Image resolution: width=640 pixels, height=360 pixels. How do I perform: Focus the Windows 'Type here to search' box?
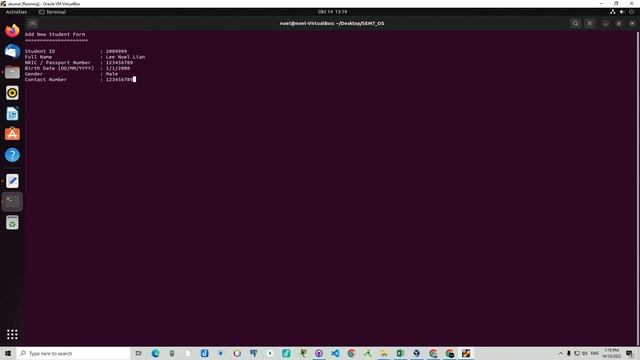pyautogui.click(x=73, y=353)
